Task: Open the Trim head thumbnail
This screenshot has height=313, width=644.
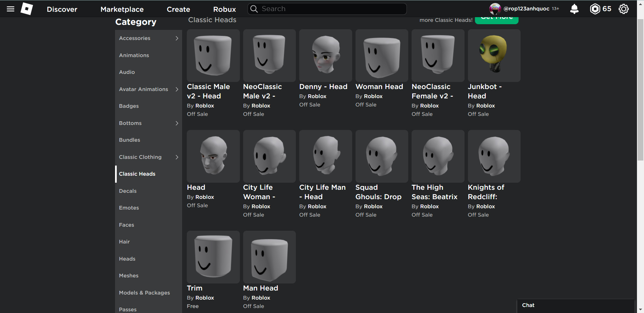Action: [x=213, y=257]
